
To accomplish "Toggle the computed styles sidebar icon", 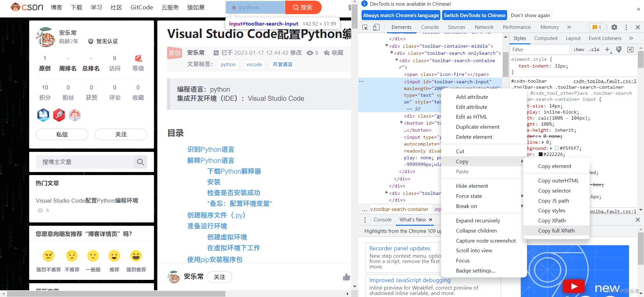I will tap(630, 49).
